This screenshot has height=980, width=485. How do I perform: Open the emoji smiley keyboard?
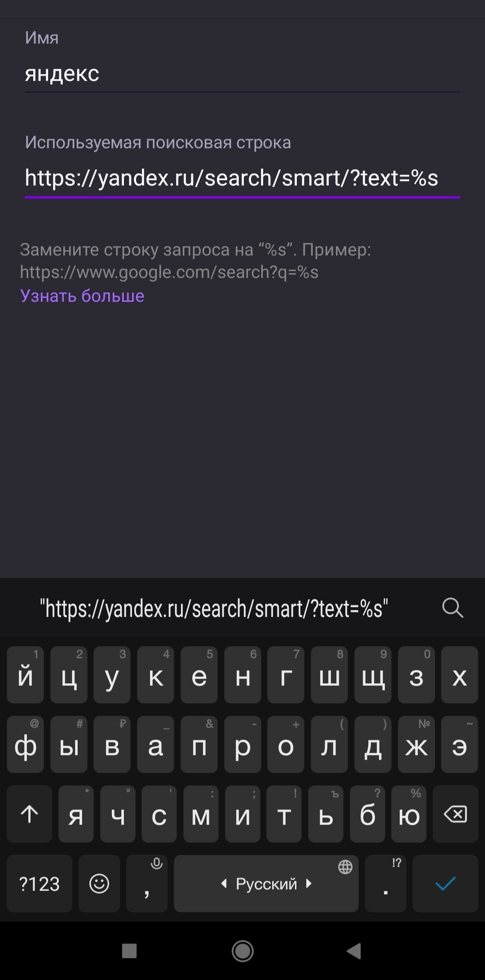99,883
